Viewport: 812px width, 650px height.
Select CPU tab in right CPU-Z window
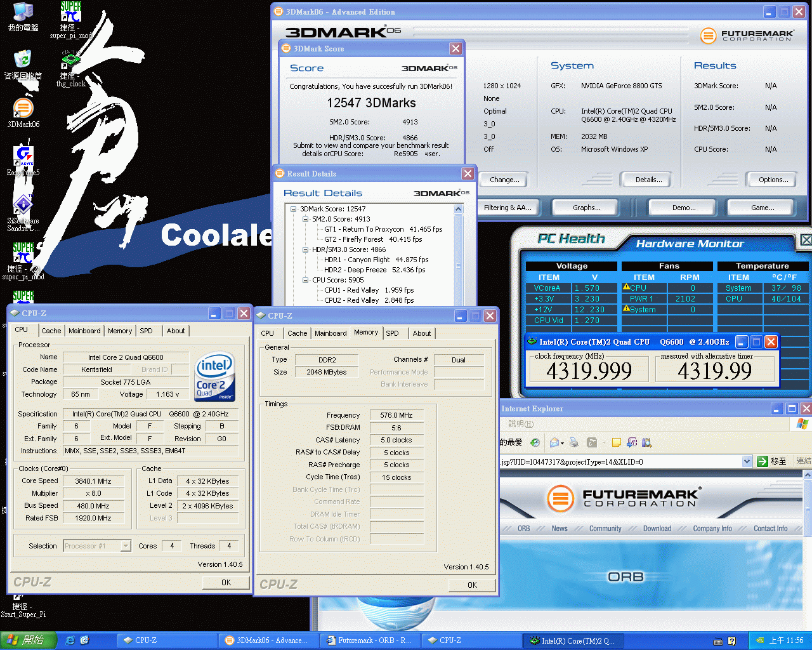[268, 333]
